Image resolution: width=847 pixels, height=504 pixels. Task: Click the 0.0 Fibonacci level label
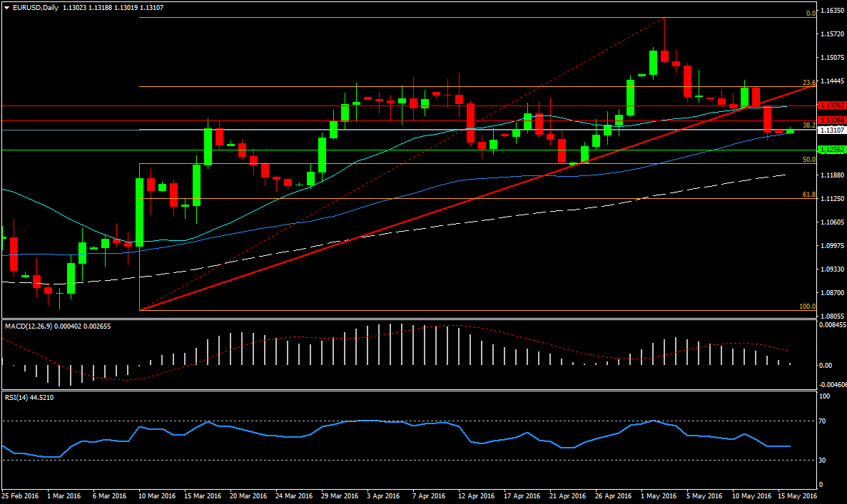coord(811,13)
